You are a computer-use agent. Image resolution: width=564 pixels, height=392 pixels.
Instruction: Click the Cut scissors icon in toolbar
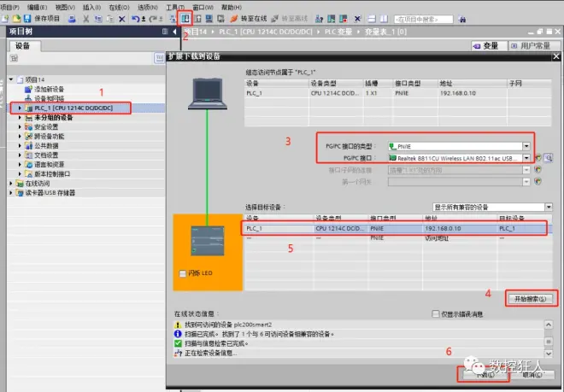pyautogui.click(x=86, y=19)
